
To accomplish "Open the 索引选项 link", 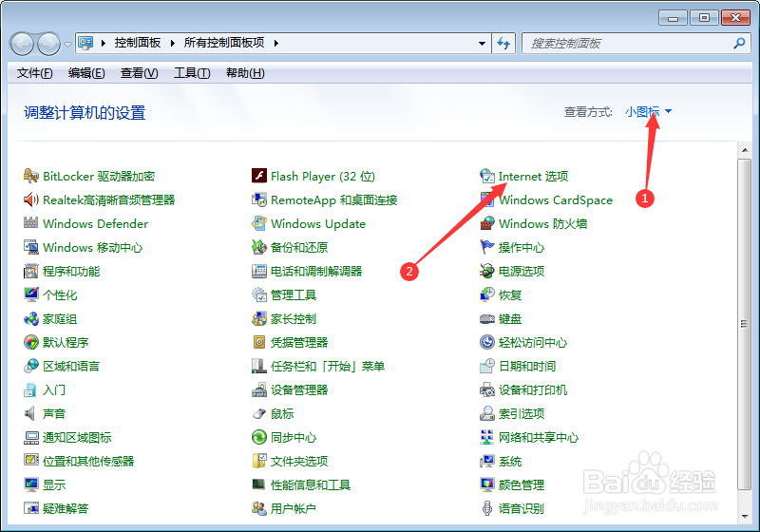I will click(522, 414).
